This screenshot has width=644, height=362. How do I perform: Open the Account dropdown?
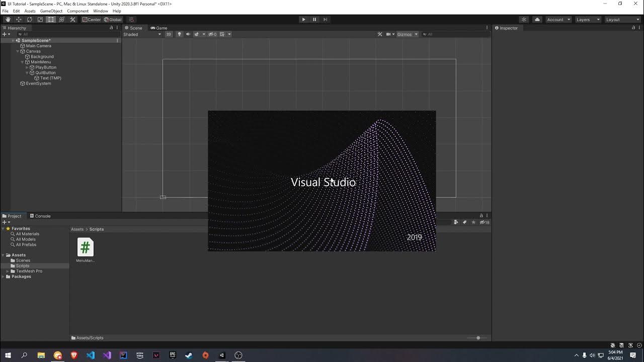coord(558,20)
